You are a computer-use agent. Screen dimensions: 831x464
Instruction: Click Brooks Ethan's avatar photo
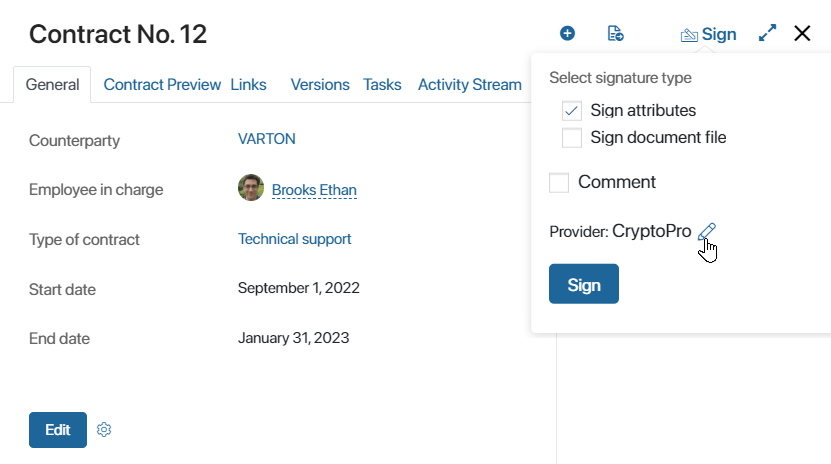[x=251, y=188]
